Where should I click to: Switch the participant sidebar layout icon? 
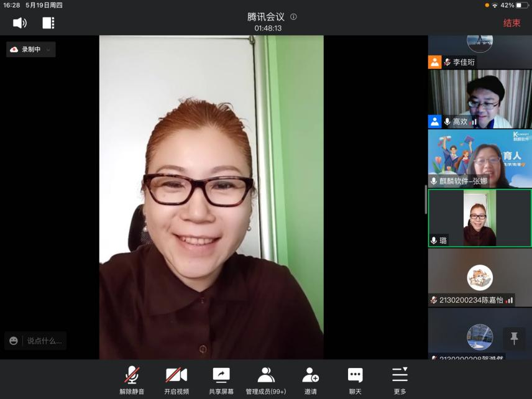tap(48, 23)
